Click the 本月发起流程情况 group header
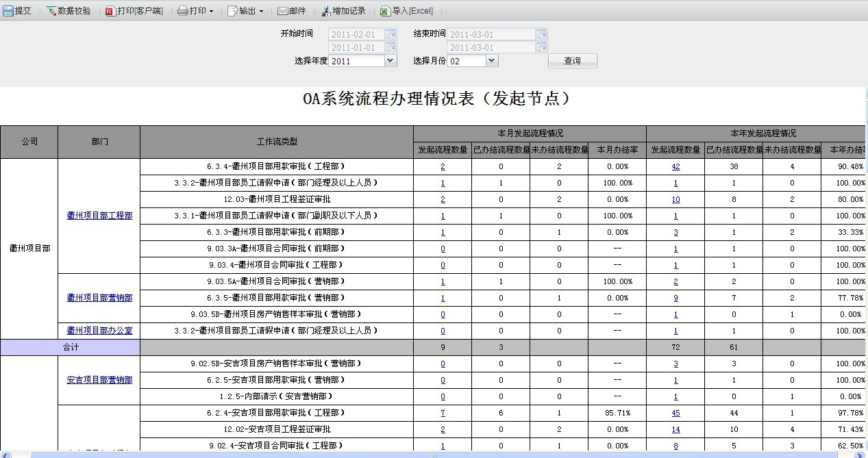The height and width of the screenshot is (458, 868). [x=530, y=133]
